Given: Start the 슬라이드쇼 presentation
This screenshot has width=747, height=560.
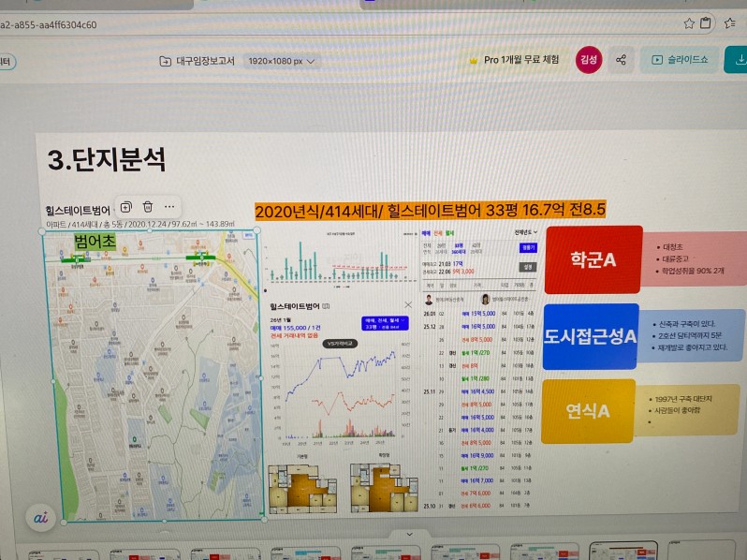Looking at the screenshot, I should (x=680, y=60).
